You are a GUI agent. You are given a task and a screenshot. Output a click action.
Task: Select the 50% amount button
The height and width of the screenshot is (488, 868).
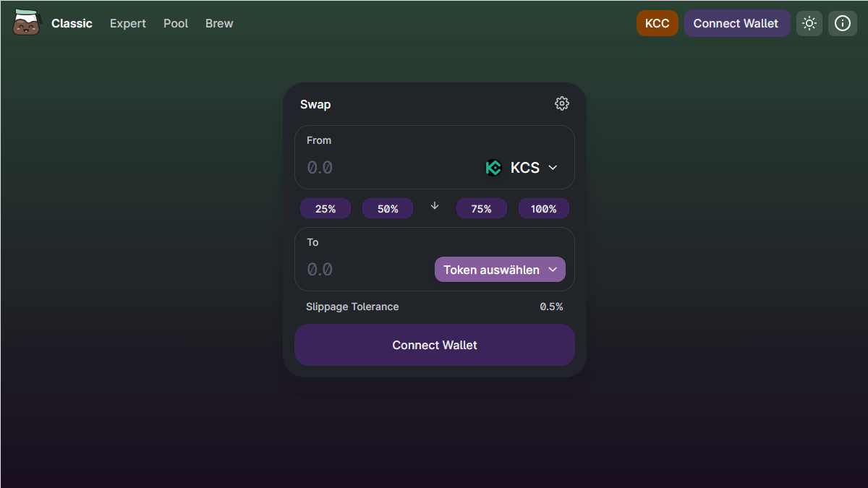pos(388,209)
